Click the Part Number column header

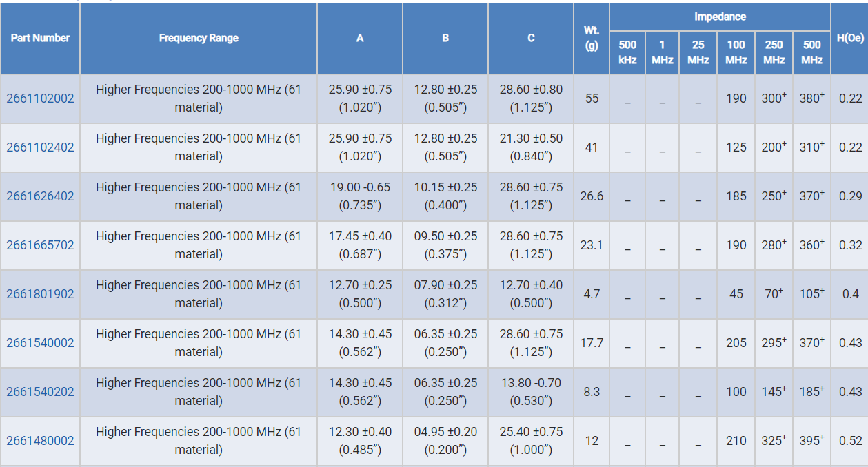[40, 38]
